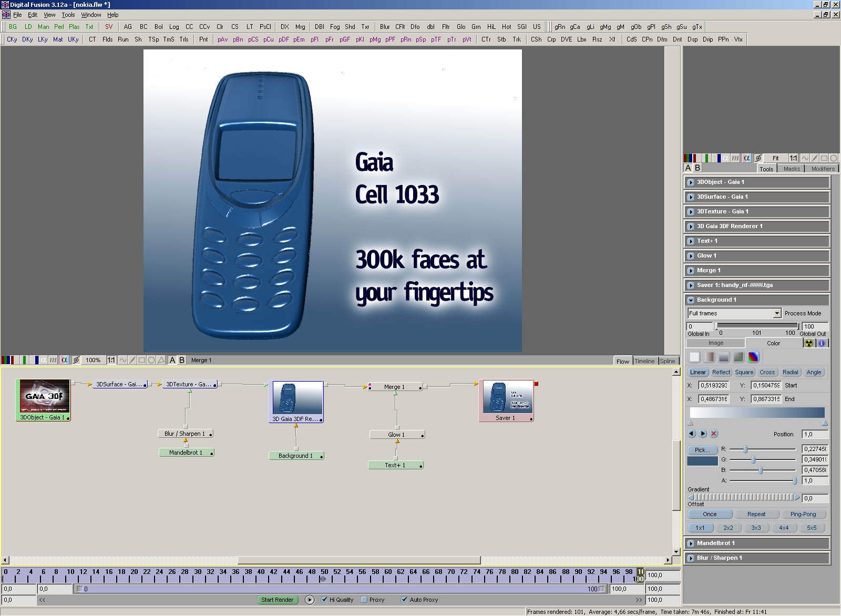
Task: Select the Saver 1 node thumbnail in the flow
Action: coord(508,397)
